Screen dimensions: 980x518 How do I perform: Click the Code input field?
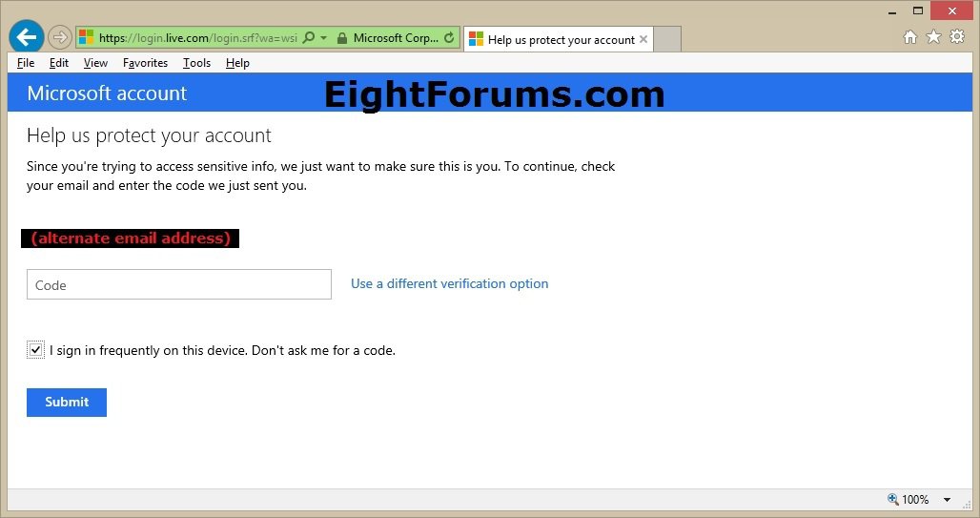(179, 284)
